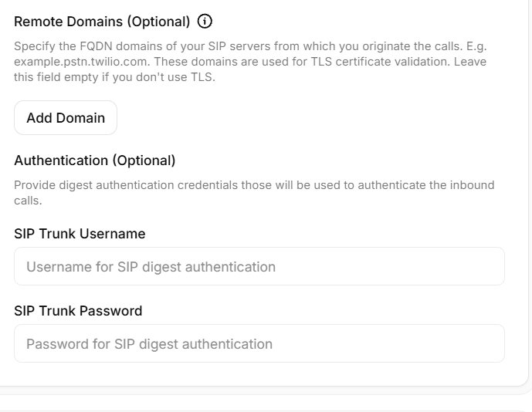The width and height of the screenshot is (532, 412).
Task: Focus the SIP Trunk Username input field
Action: click(x=259, y=266)
